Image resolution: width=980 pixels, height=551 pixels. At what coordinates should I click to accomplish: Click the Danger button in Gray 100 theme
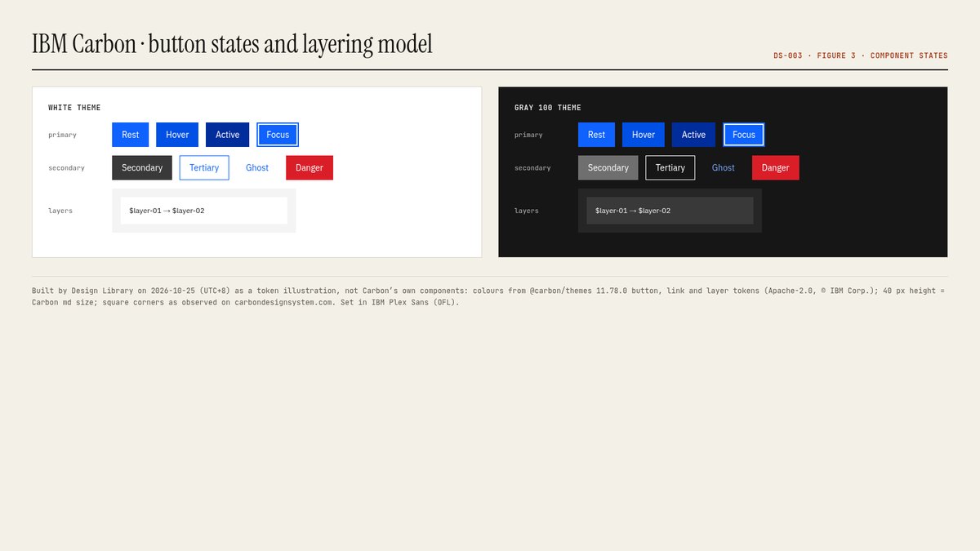(x=776, y=168)
